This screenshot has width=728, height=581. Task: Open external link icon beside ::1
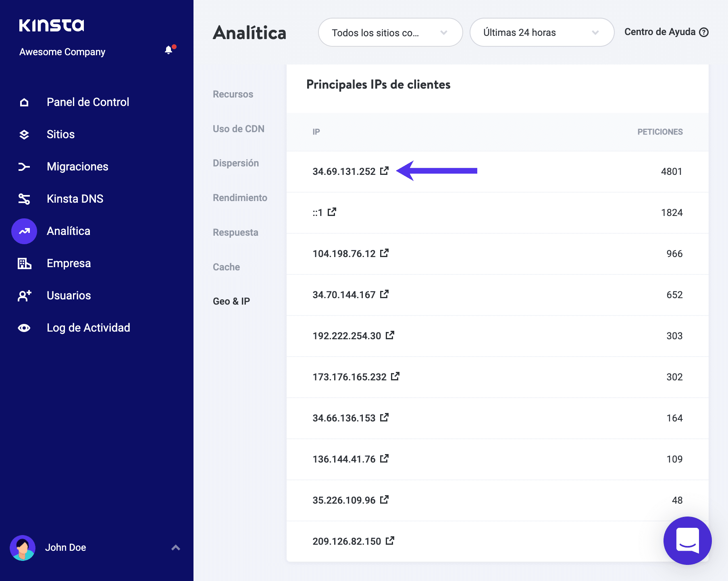click(x=332, y=212)
